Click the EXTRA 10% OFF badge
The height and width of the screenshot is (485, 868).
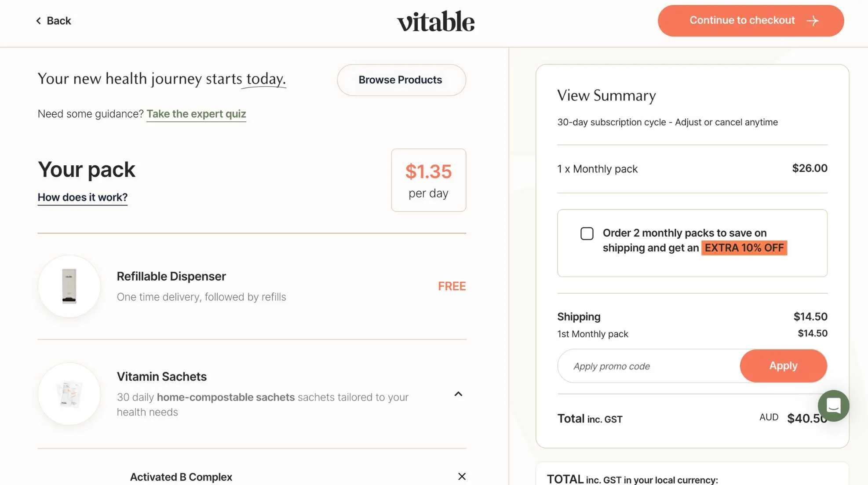point(744,248)
